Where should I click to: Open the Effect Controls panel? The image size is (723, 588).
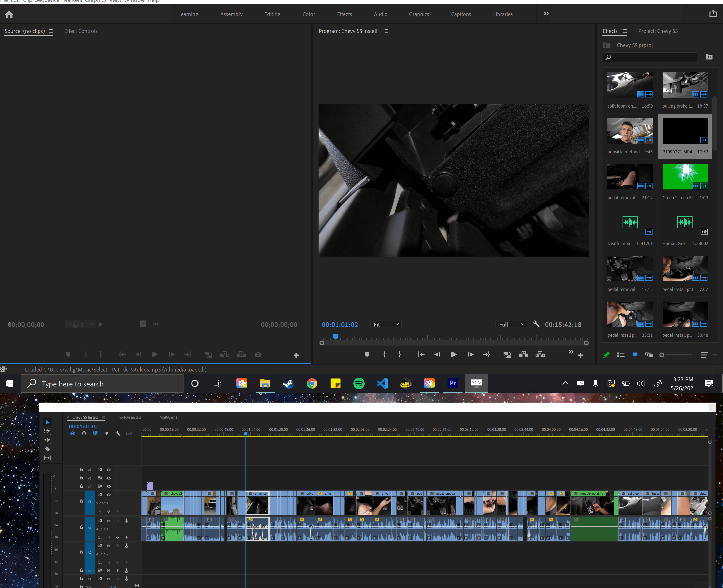click(x=81, y=31)
